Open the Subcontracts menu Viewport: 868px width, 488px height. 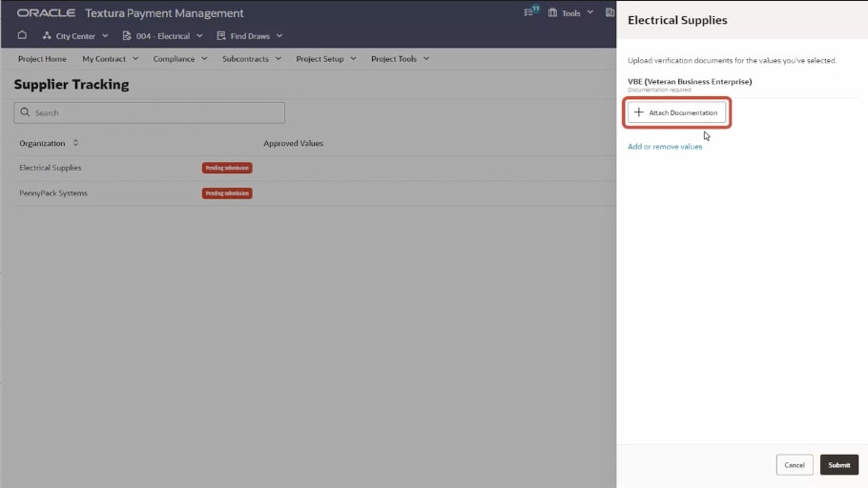[x=252, y=59]
